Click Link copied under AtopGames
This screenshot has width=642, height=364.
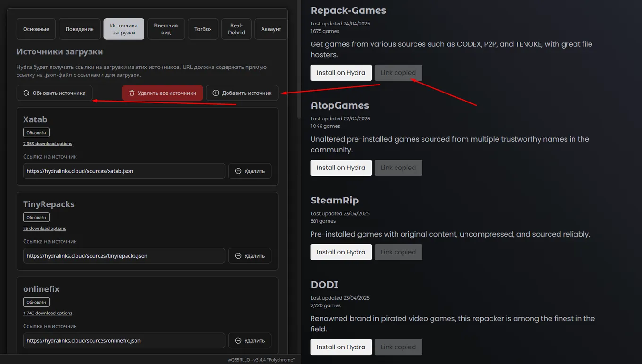tap(398, 168)
